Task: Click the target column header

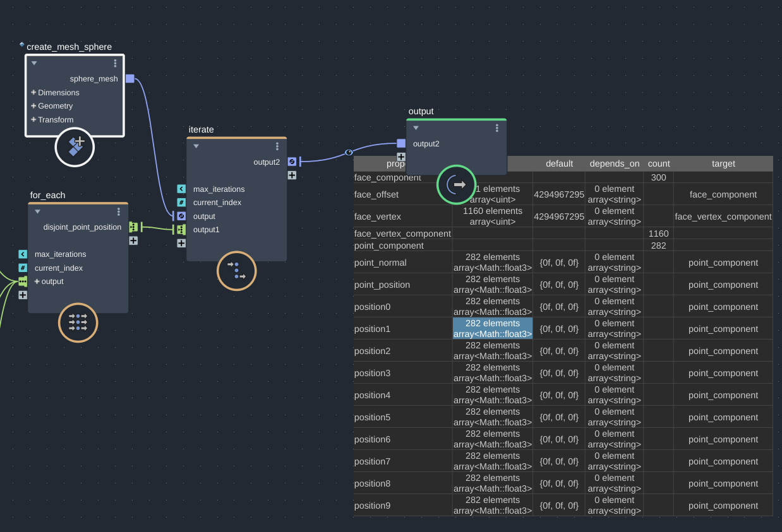Action: pyautogui.click(x=723, y=163)
